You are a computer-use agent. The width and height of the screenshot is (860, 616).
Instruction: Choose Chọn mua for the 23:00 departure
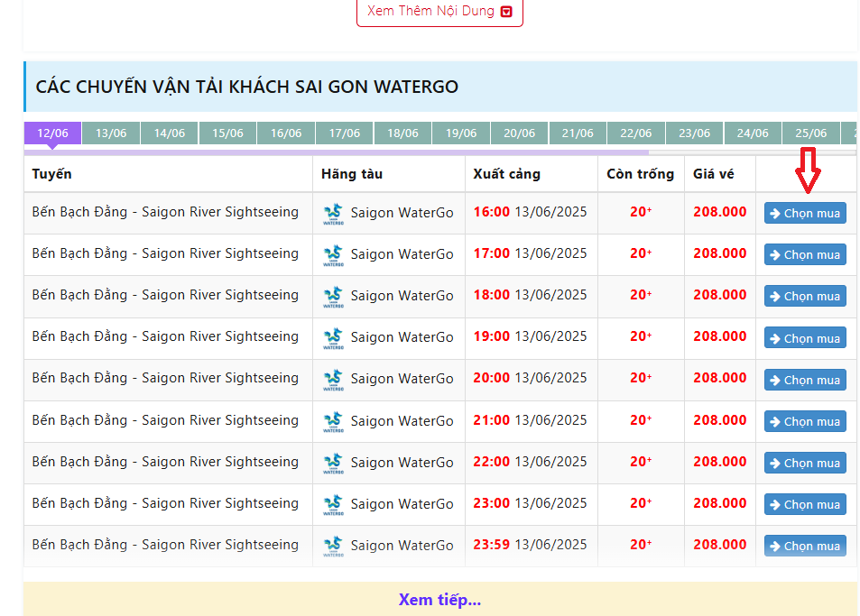click(x=805, y=504)
